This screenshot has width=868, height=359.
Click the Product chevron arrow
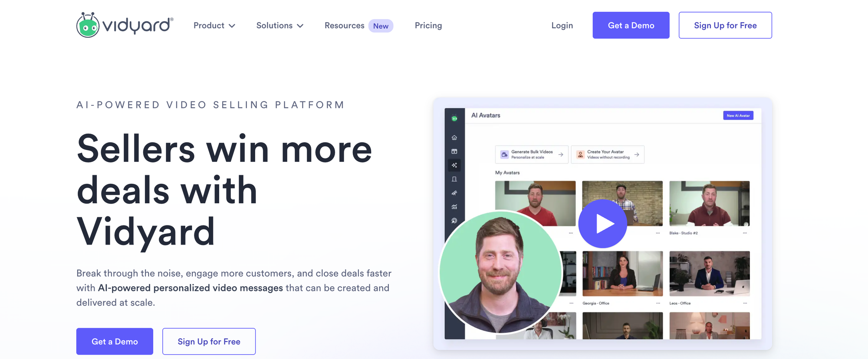point(232,26)
